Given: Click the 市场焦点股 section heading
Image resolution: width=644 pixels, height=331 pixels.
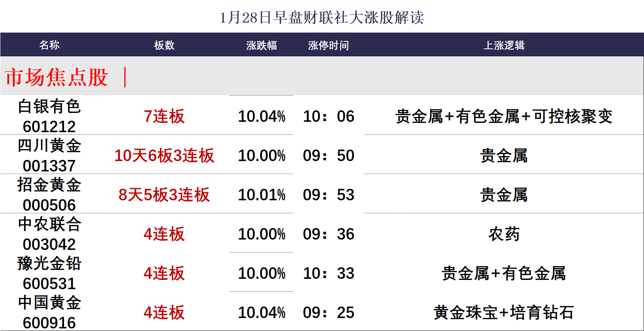Looking at the screenshot, I should point(57,77).
